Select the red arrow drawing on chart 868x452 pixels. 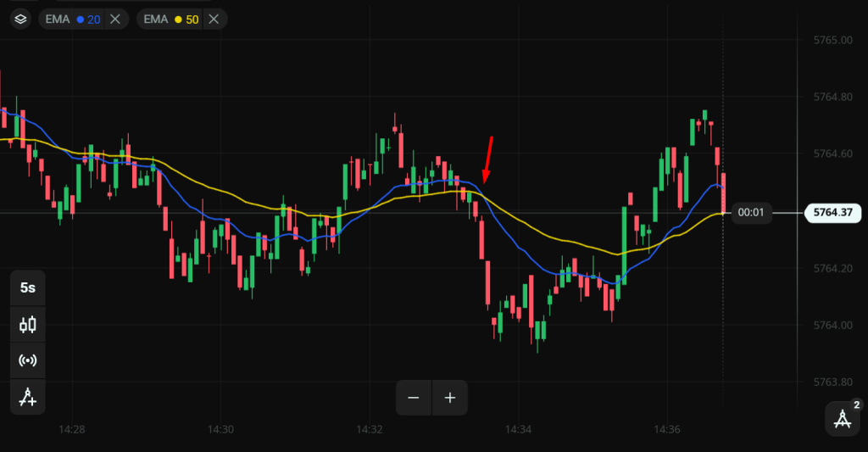487,159
